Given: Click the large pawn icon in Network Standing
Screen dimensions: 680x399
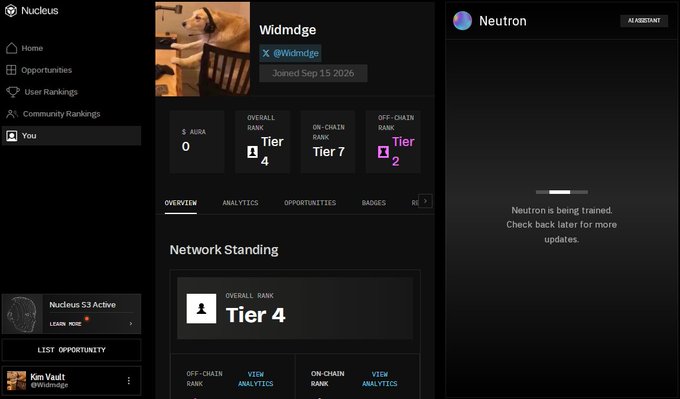Looking at the screenshot, I should pos(201,309).
